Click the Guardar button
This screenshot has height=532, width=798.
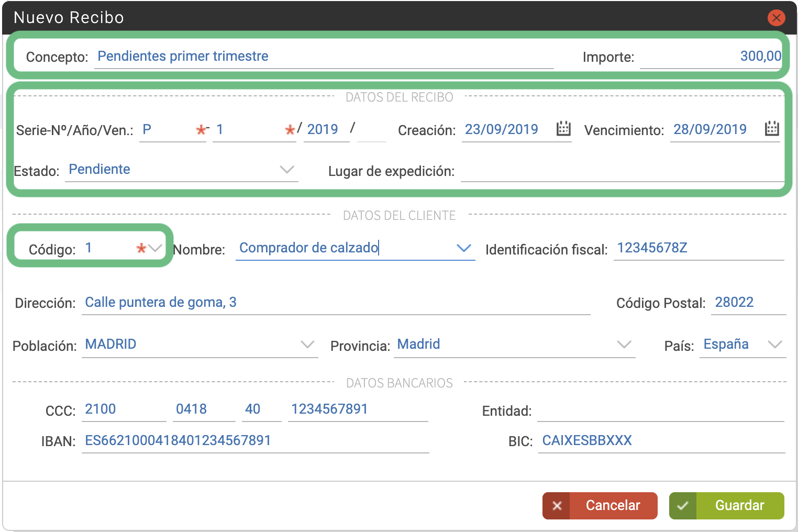[727, 506]
